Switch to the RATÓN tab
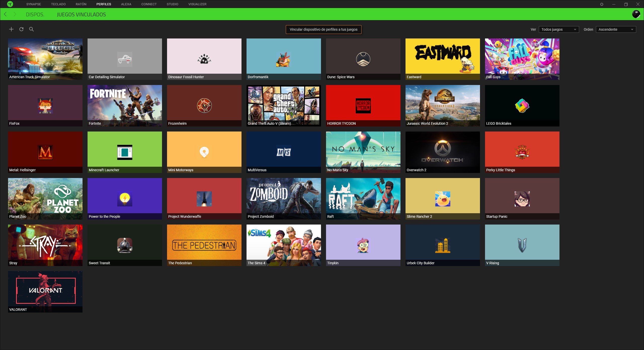 (x=81, y=4)
